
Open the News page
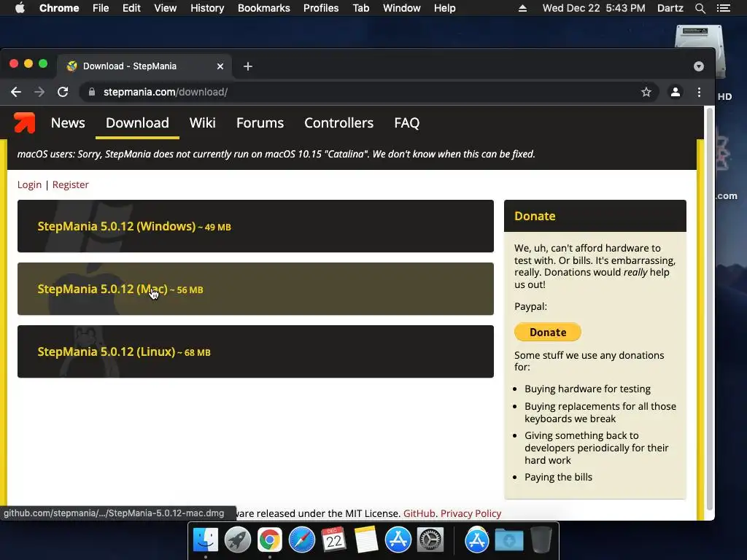[68, 122]
